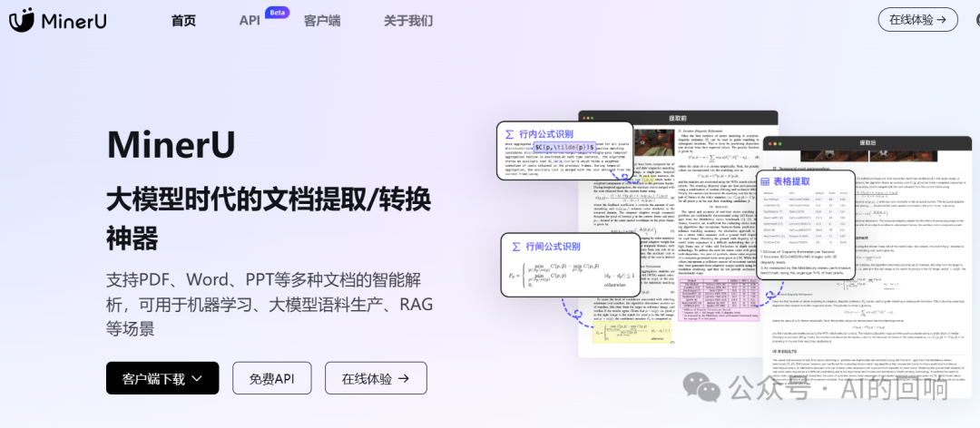This screenshot has height=428, width=980.
Task: Click the MinerU wordmark in header
Action: coord(73,21)
